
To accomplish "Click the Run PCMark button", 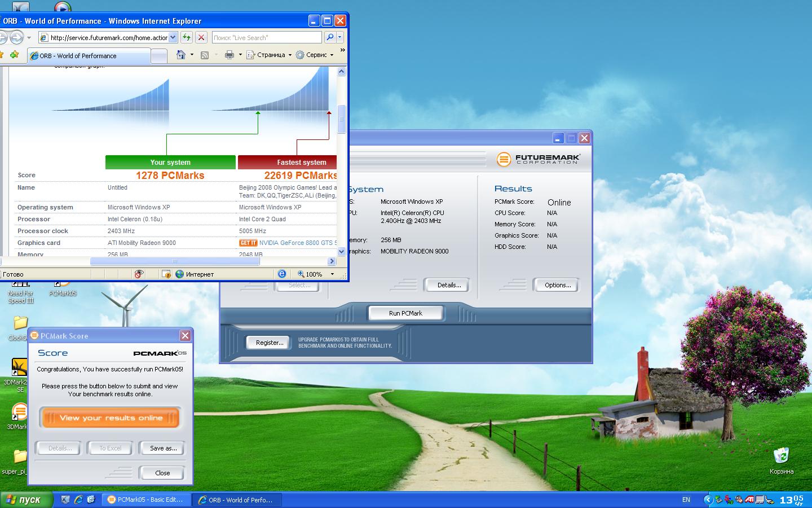I will click(405, 313).
